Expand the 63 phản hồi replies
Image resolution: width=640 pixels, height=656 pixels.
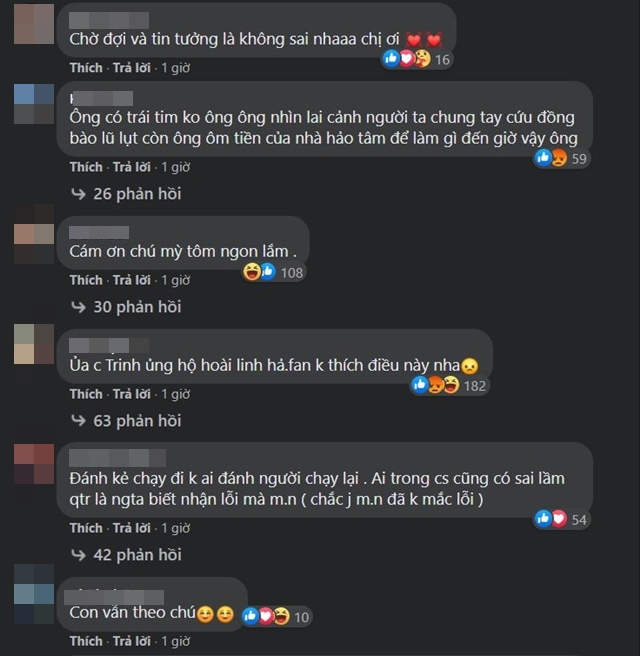point(137,420)
